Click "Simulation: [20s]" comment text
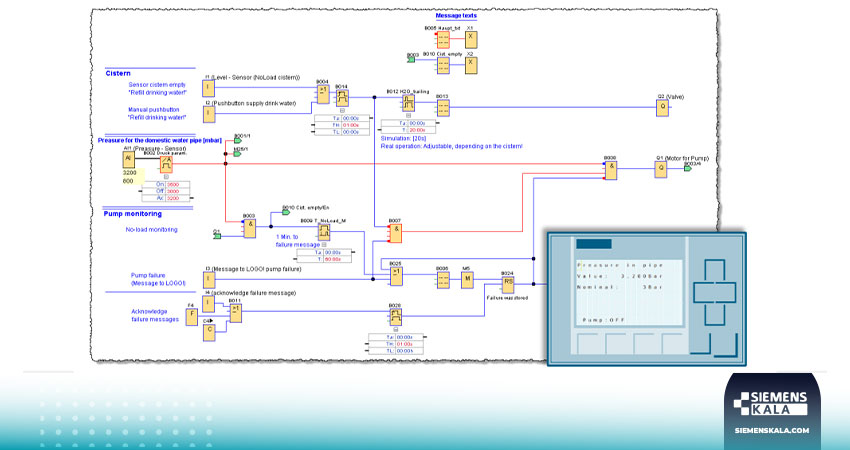The width and height of the screenshot is (850, 450). pos(403,139)
